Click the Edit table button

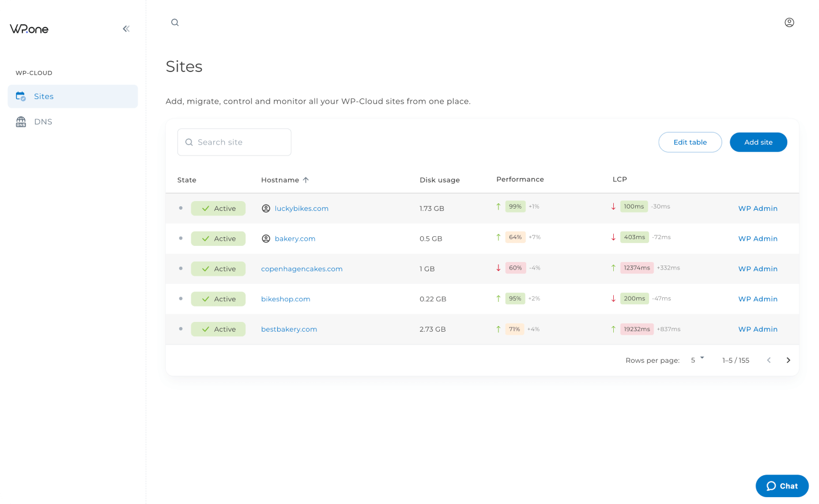(690, 142)
